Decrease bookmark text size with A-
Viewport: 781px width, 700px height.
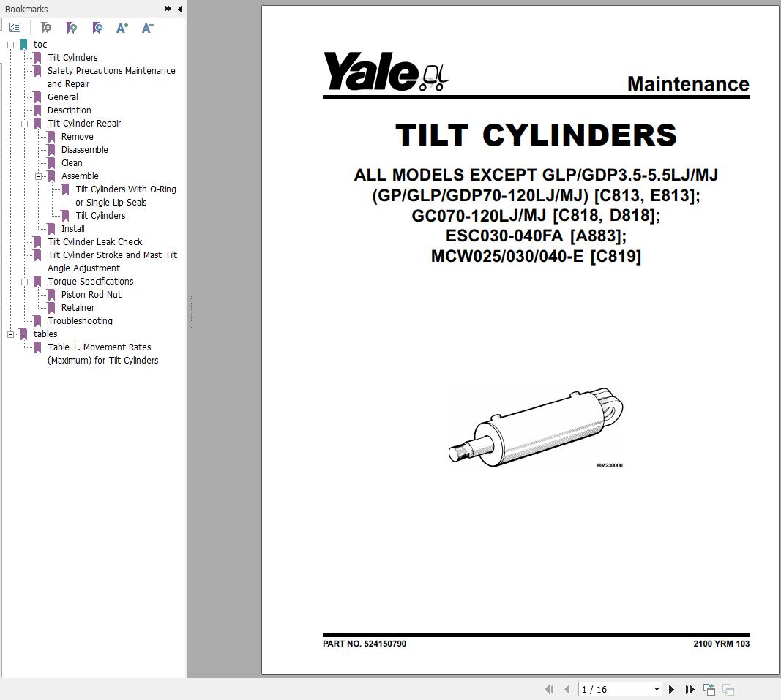[147, 28]
